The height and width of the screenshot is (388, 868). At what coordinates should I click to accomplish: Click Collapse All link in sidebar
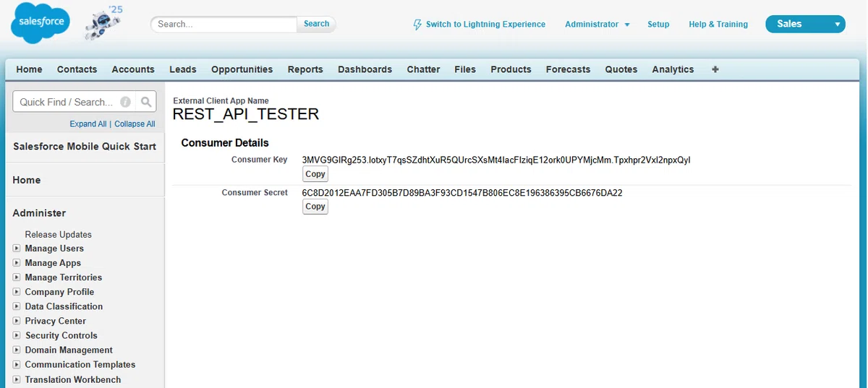coord(135,124)
